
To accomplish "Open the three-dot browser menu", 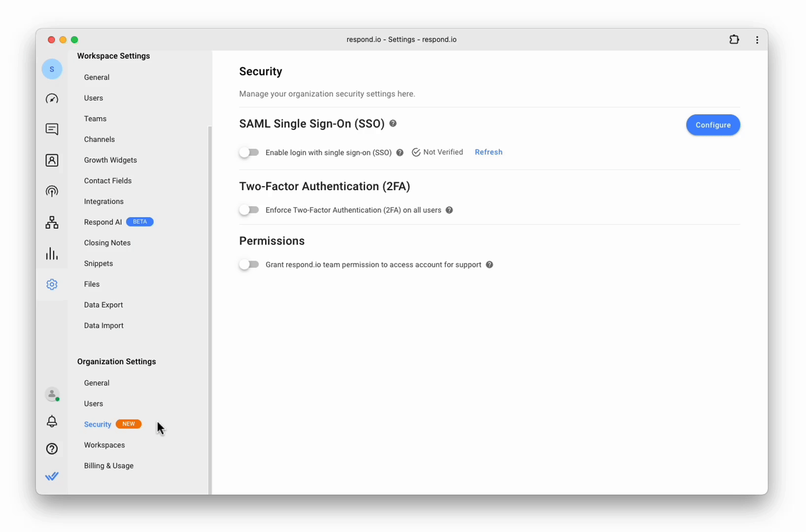I will point(757,40).
